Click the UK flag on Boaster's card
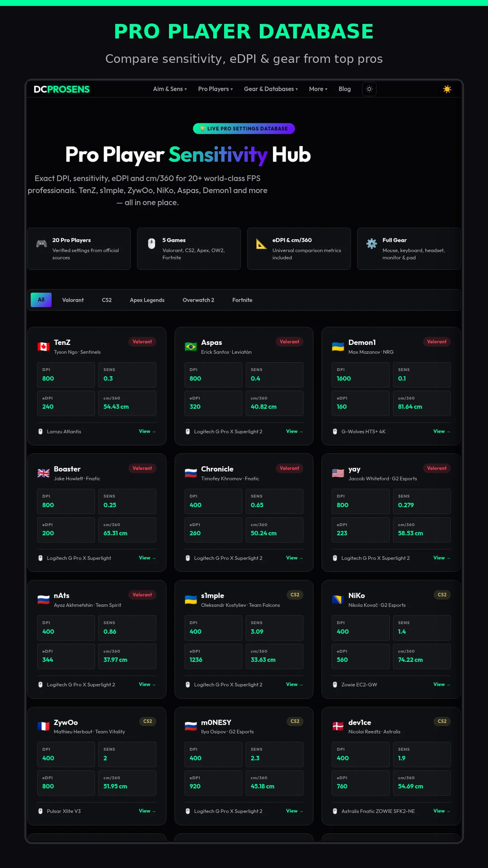Screen dimensions: 488x868 pyautogui.click(x=43, y=473)
